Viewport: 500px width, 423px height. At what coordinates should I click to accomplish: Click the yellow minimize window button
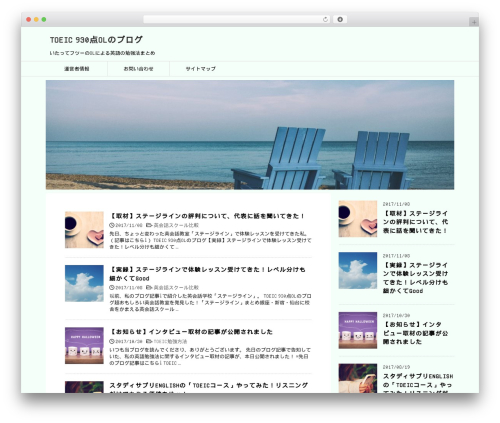tap(36, 20)
